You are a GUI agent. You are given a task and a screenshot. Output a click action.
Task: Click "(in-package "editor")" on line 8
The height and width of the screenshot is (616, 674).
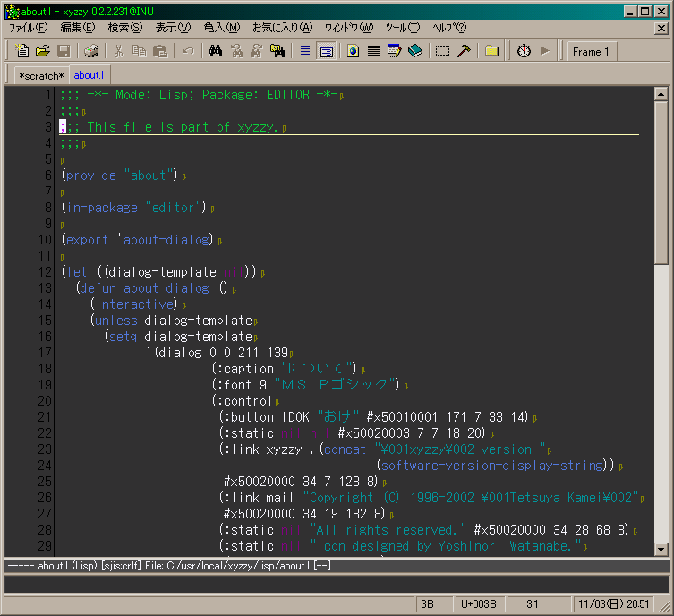(133, 208)
